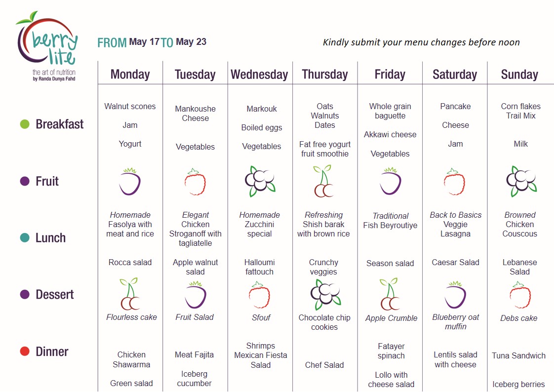Click the blueberry icon above Chocolate chip cookies
This screenshot has width=554, height=392.
[x=325, y=294]
